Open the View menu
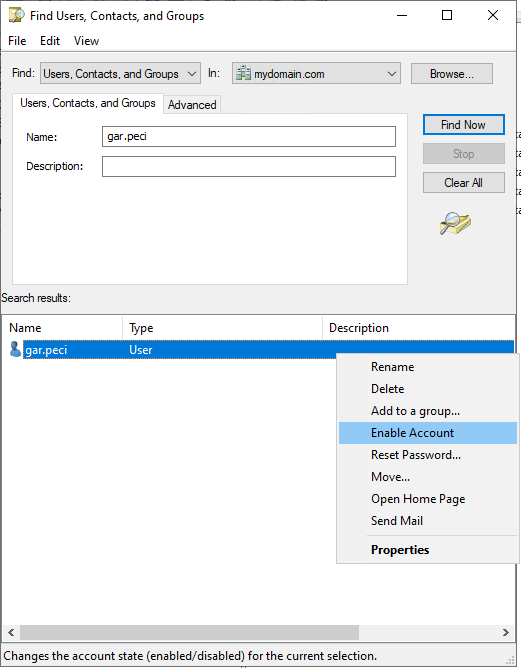Image resolution: width=521 pixels, height=668 pixels. (86, 41)
